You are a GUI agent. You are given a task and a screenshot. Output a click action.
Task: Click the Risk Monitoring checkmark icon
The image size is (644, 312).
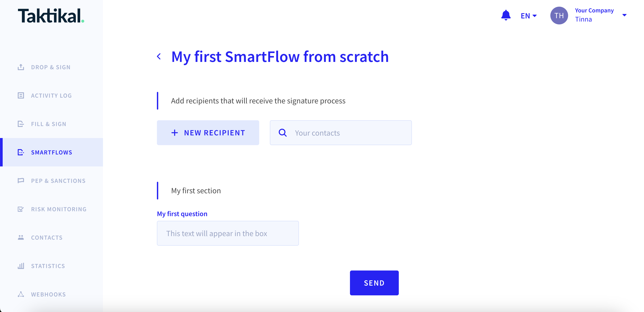[x=21, y=209]
